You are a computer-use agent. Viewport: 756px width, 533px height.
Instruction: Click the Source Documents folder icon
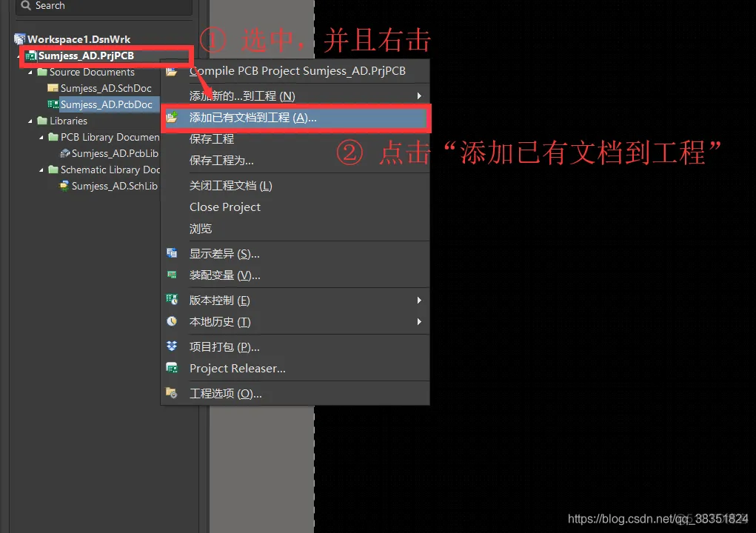click(42, 72)
